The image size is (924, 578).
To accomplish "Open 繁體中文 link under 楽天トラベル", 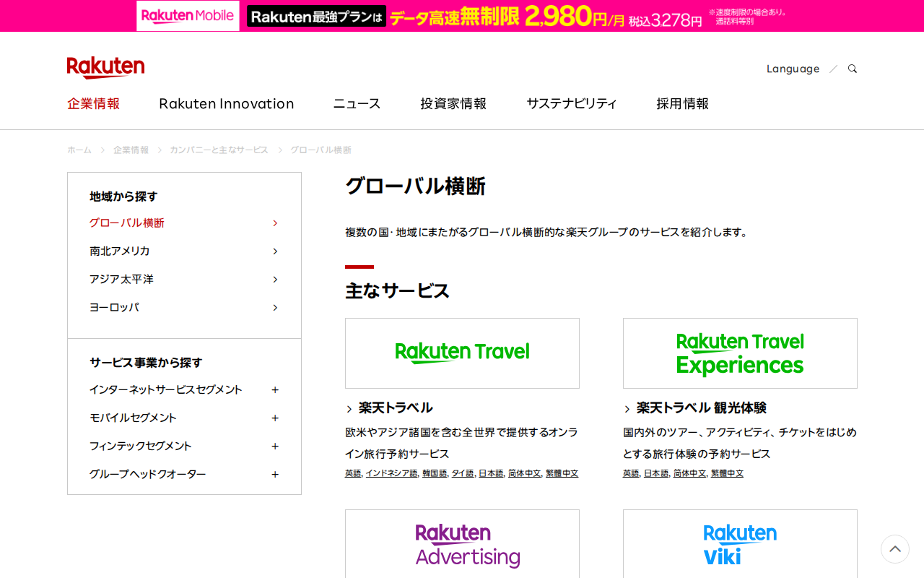I will click(x=562, y=473).
